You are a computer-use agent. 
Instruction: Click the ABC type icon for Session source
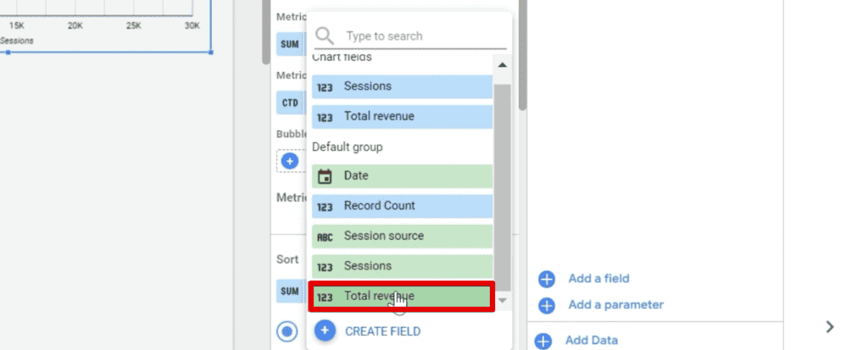(x=325, y=237)
